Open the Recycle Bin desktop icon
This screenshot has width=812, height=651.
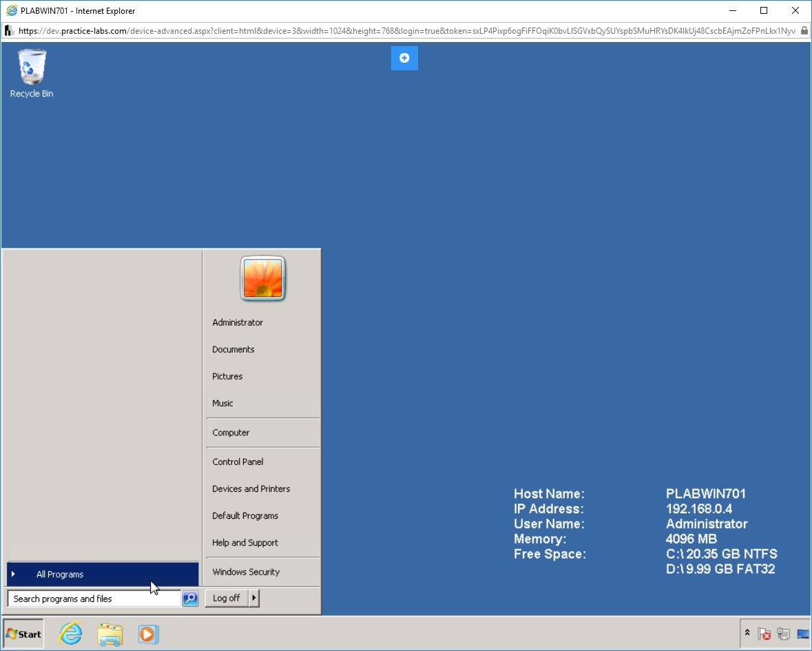[32, 73]
